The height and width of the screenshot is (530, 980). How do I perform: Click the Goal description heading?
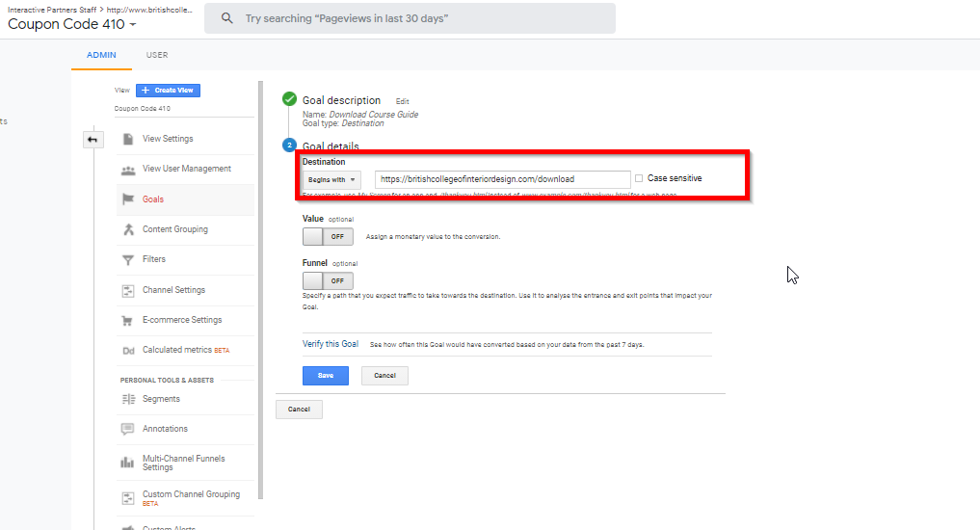pyautogui.click(x=341, y=100)
